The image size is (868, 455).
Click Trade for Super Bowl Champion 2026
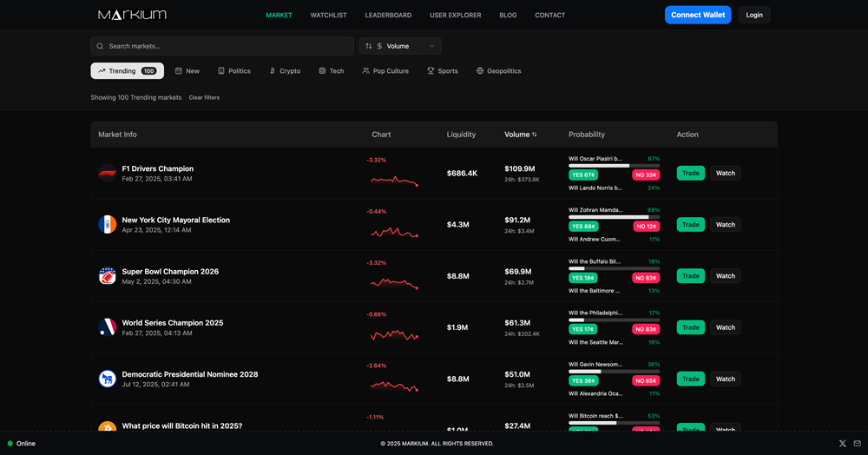[x=690, y=275]
